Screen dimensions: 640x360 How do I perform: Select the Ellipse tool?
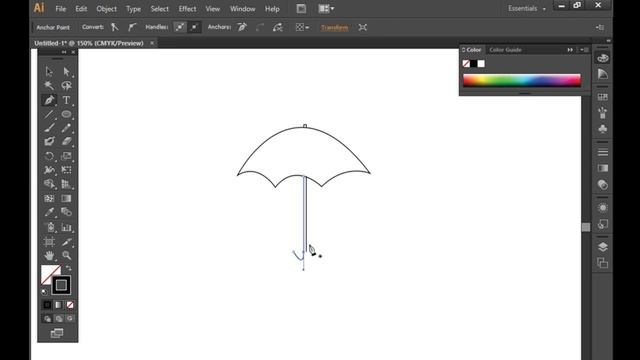pyautogui.click(x=66, y=114)
